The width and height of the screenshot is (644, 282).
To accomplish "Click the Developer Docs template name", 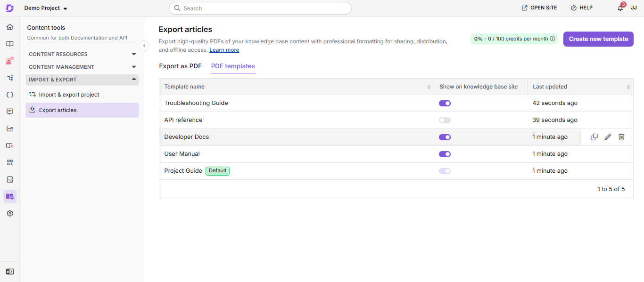I will 187,137.
